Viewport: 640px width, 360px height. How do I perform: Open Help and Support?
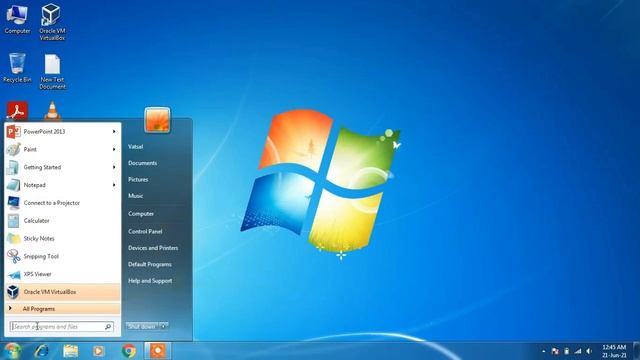150,281
